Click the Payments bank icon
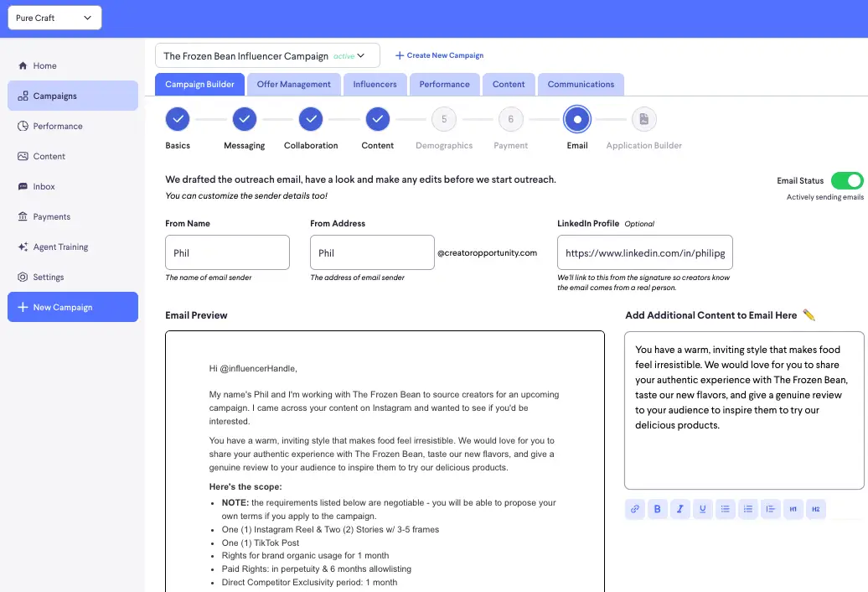Image resolution: width=868 pixels, height=592 pixels. click(x=23, y=216)
